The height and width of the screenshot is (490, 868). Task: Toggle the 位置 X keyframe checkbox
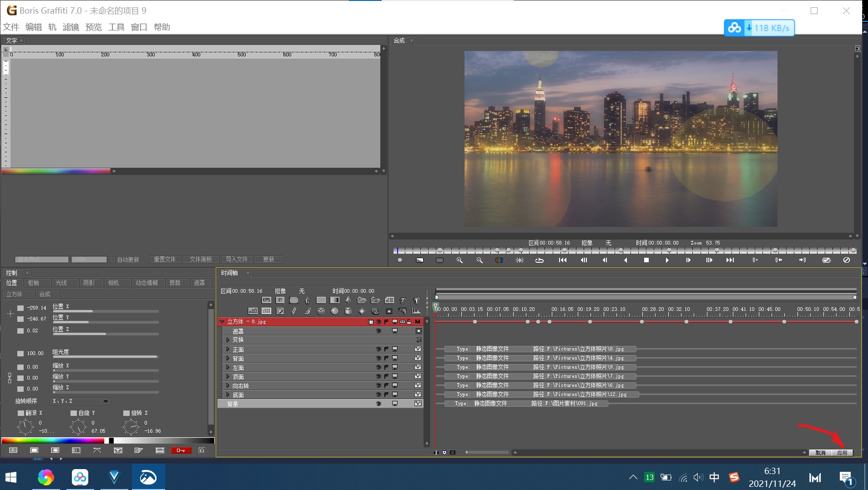pyautogui.click(x=20, y=308)
